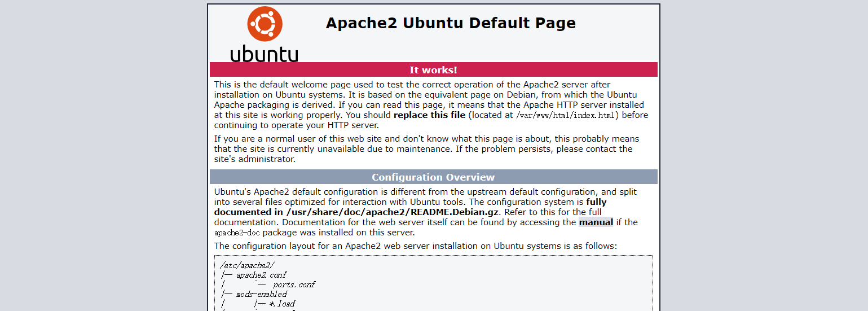The height and width of the screenshot is (311, 868).
Task: Click the sentence introducing the configuration layout
Action: [416, 246]
